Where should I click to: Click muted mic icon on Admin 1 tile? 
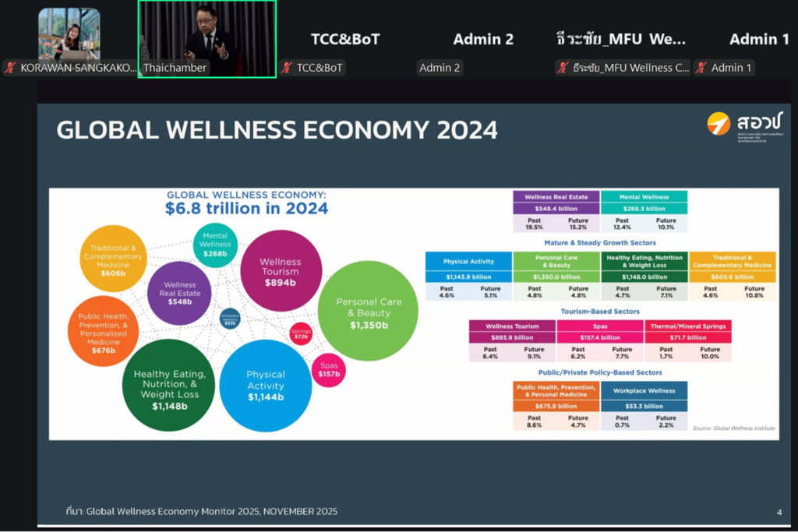click(701, 68)
